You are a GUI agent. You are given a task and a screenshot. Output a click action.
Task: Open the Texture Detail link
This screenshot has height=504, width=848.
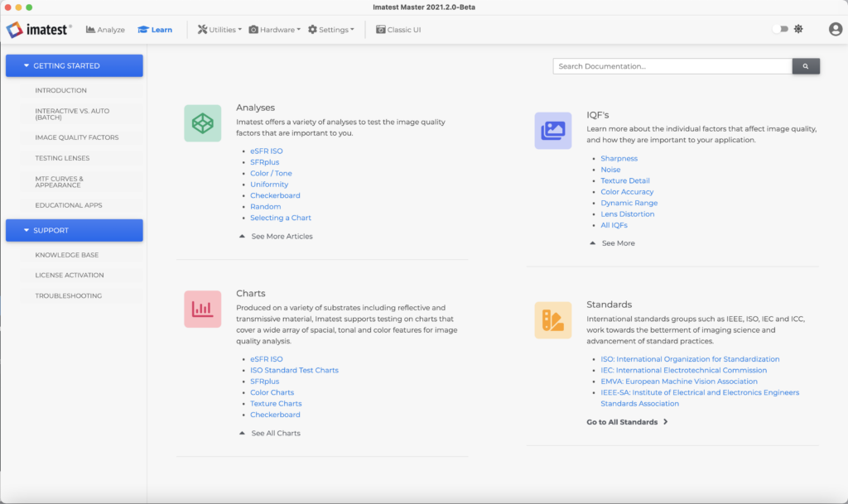tap(624, 180)
